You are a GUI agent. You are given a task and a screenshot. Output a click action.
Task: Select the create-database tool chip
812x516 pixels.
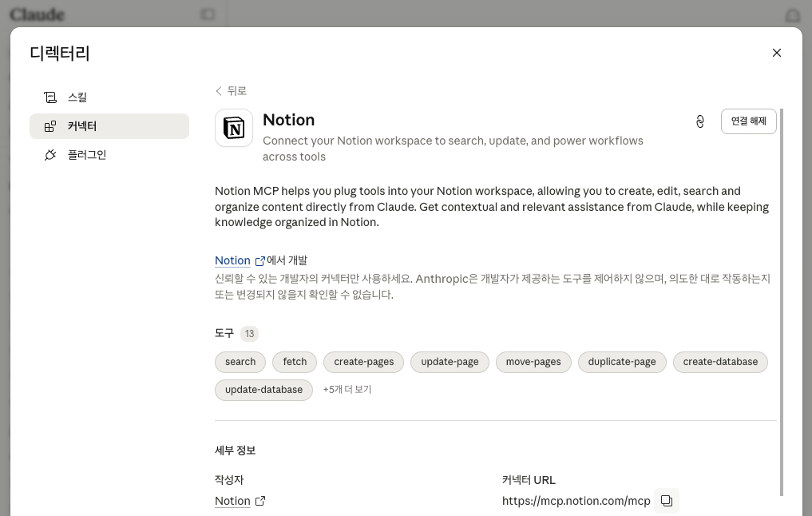tap(720, 362)
